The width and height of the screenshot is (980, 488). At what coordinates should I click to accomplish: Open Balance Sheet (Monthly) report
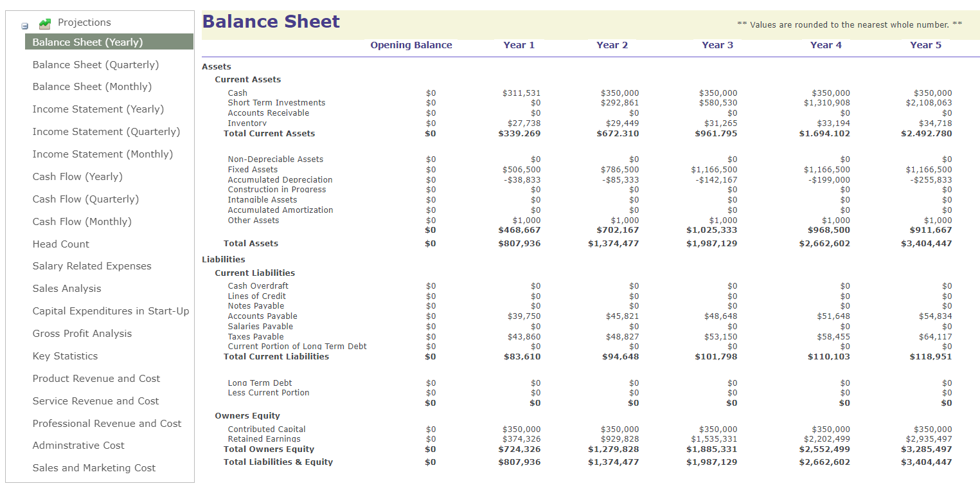click(93, 87)
